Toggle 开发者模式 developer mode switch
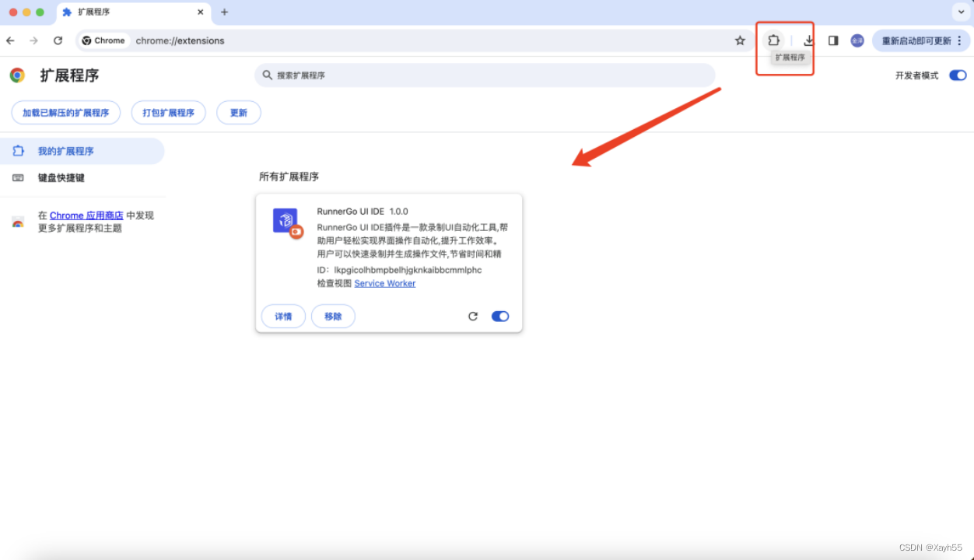 point(958,75)
